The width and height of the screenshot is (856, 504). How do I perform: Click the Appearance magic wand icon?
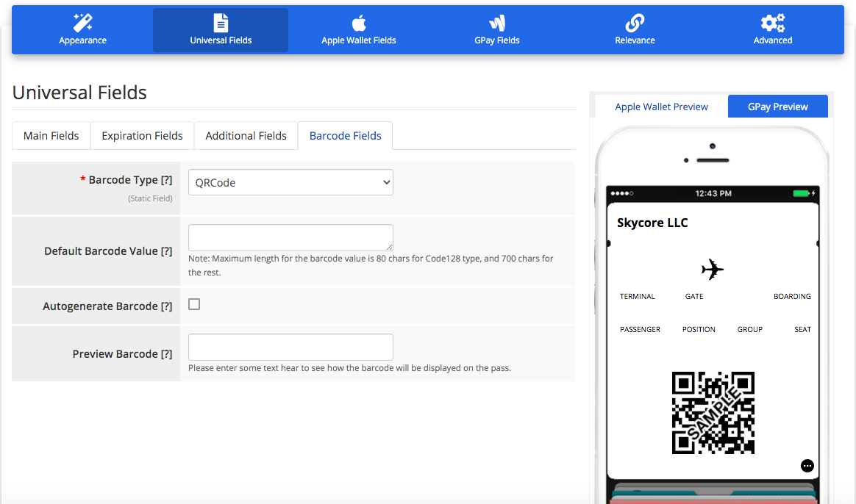[83, 23]
